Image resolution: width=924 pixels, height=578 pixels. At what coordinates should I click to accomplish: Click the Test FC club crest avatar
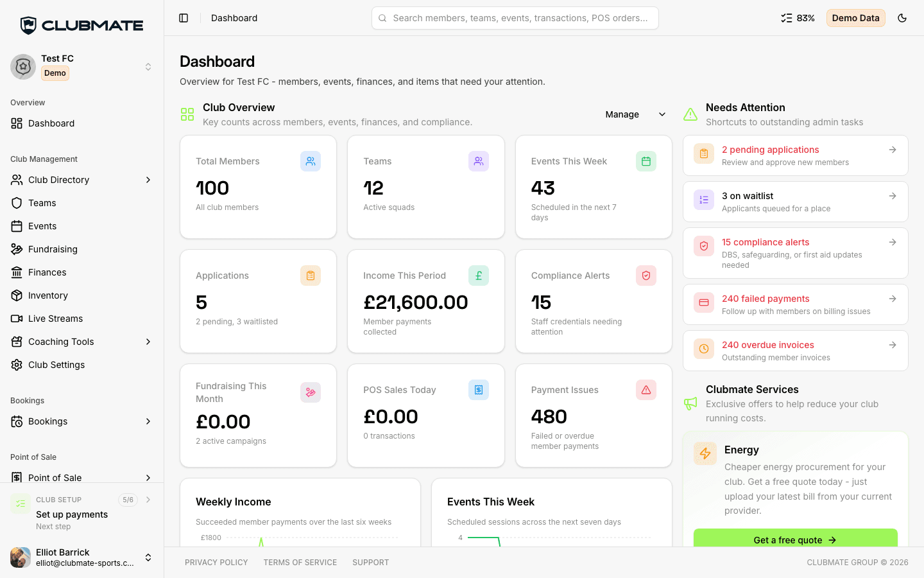point(23,67)
